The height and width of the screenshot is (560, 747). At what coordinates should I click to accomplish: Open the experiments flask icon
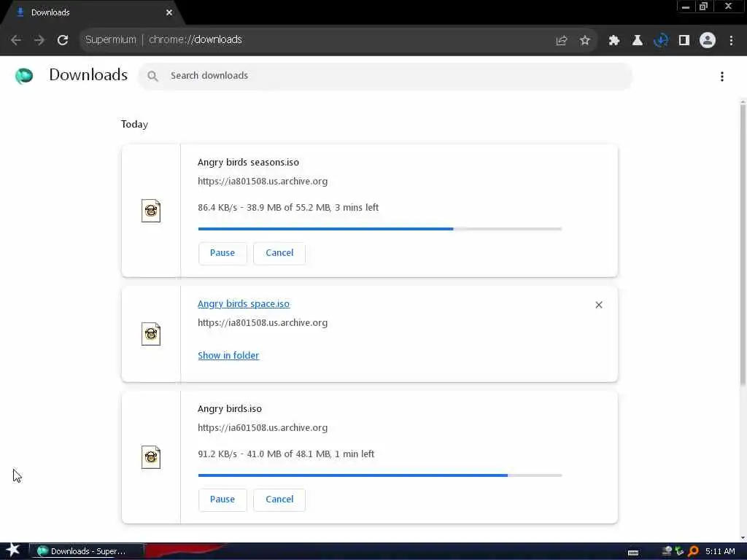(x=637, y=41)
